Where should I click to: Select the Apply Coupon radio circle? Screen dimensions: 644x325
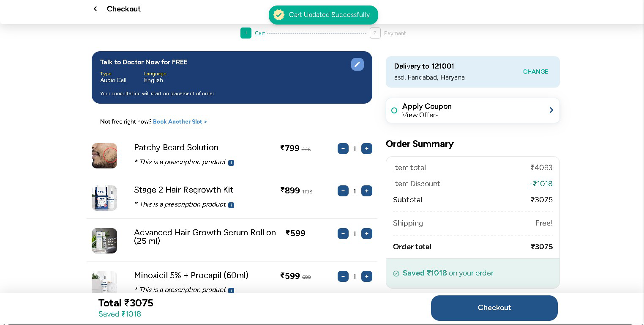coord(394,110)
